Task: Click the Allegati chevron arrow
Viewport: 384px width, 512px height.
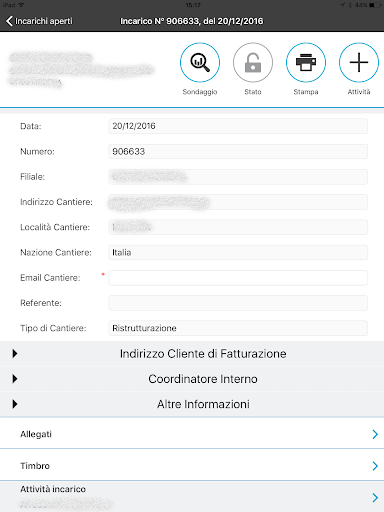Action: [375, 434]
